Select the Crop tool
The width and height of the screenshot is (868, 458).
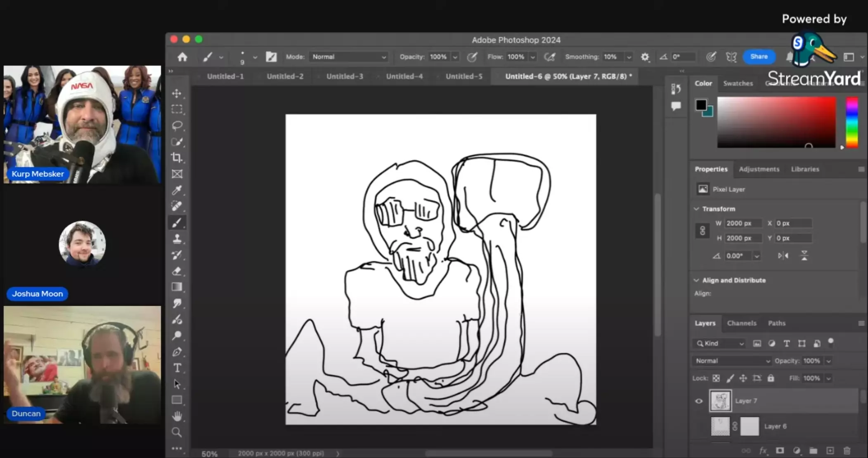point(177,158)
